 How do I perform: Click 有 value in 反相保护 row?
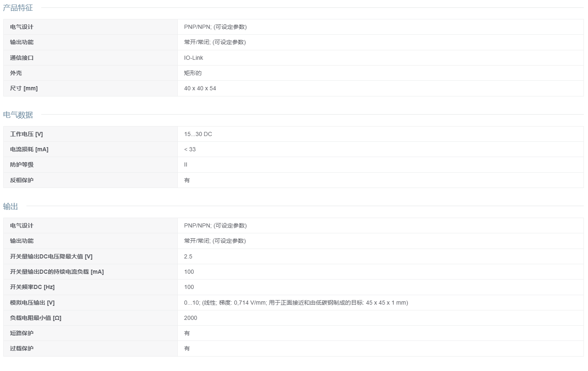click(187, 180)
